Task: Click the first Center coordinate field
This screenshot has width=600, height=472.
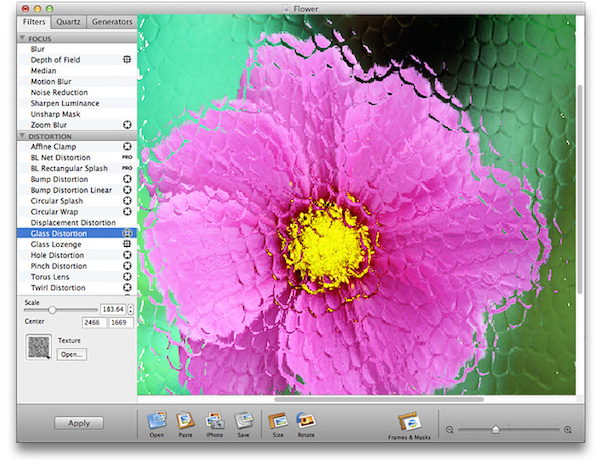Action: pos(92,323)
